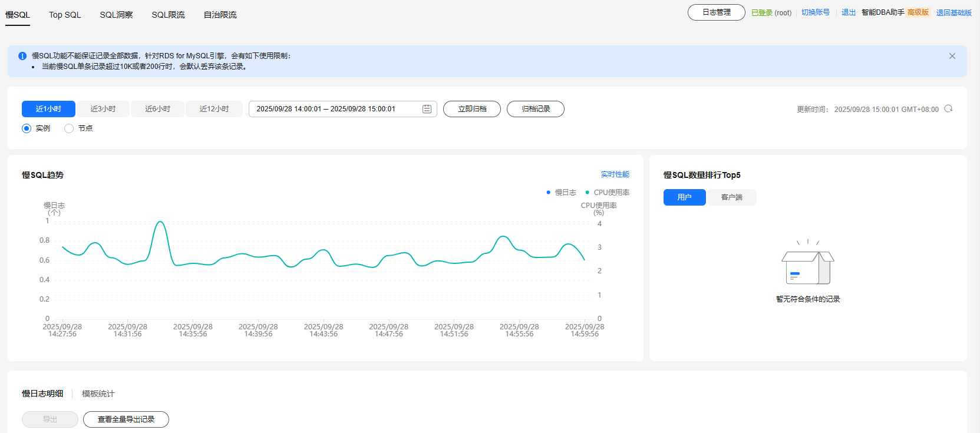The width and height of the screenshot is (980, 433).
Task: Switch Top5 ranking to 客户端
Action: pos(731,197)
